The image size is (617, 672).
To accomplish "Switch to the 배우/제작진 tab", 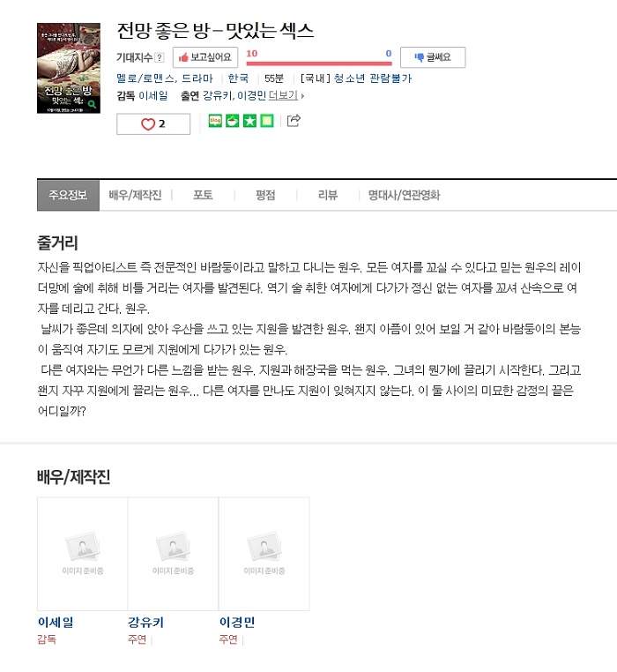I will (135, 196).
